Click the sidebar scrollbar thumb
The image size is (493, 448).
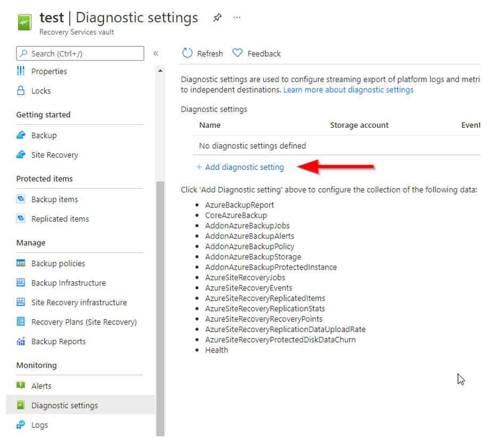(x=160, y=308)
